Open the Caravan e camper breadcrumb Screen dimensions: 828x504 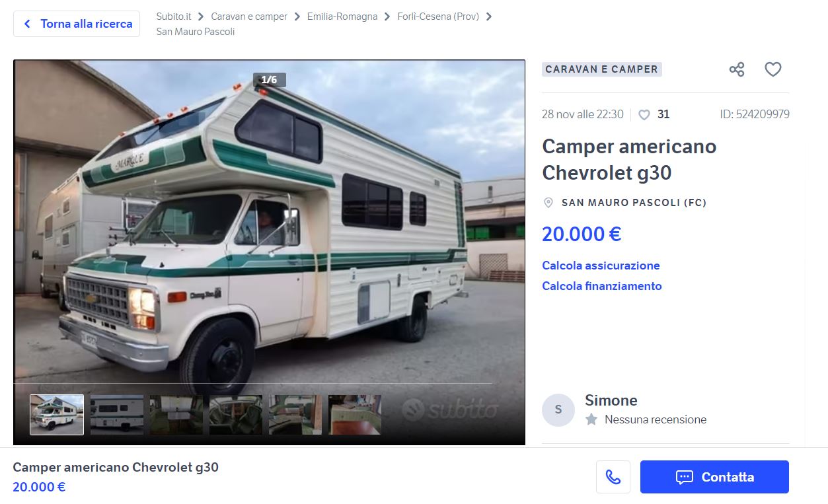click(x=249, y=17)
